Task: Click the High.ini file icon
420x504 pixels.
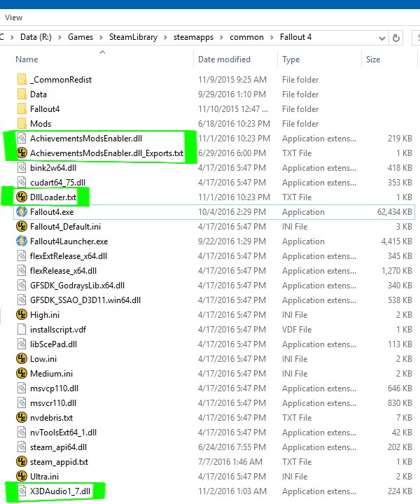Action: click(x=22, y=314)
